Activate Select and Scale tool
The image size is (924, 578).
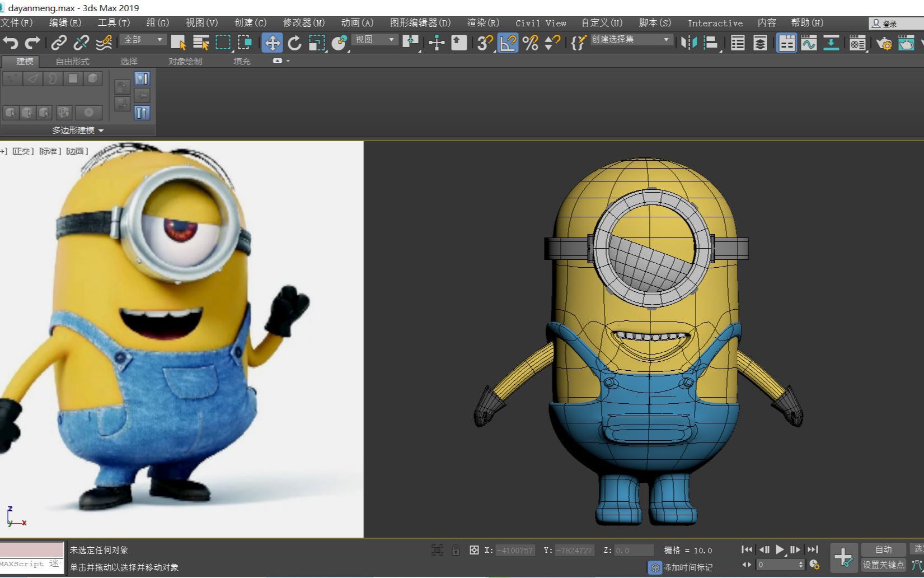coord(317,43)
